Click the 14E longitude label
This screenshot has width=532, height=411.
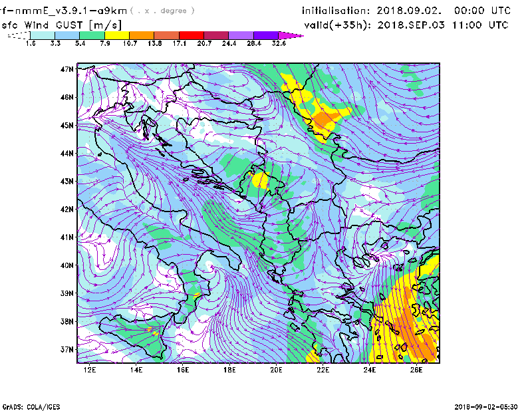pyautogui.click(x=136, y=370)
